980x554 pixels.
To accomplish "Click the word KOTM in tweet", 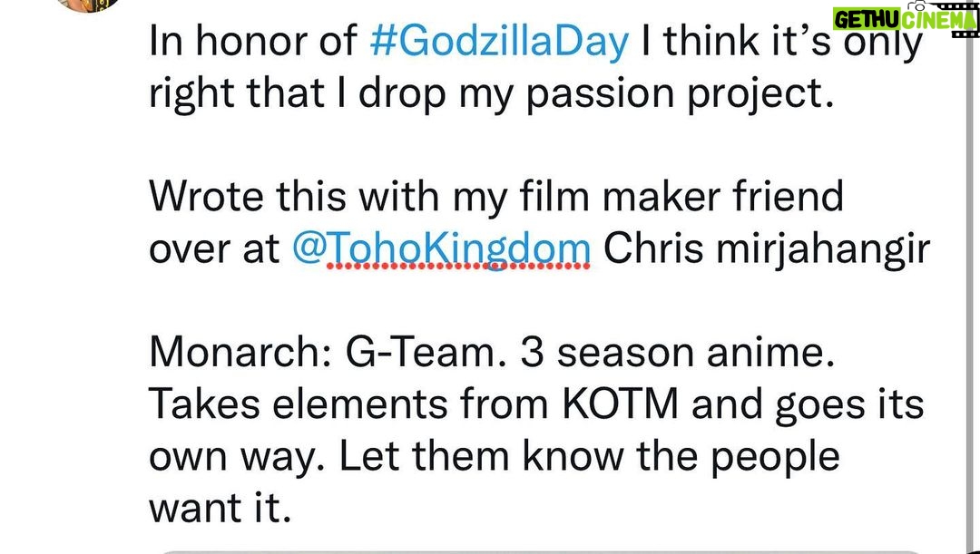I will 620,404.
